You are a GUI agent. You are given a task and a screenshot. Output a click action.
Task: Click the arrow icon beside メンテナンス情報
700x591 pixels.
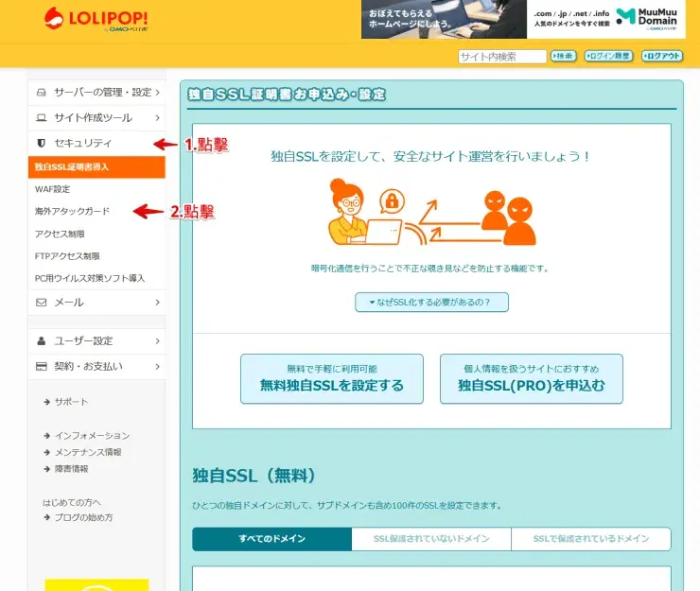pyautogui.click(x=47, y=452)
